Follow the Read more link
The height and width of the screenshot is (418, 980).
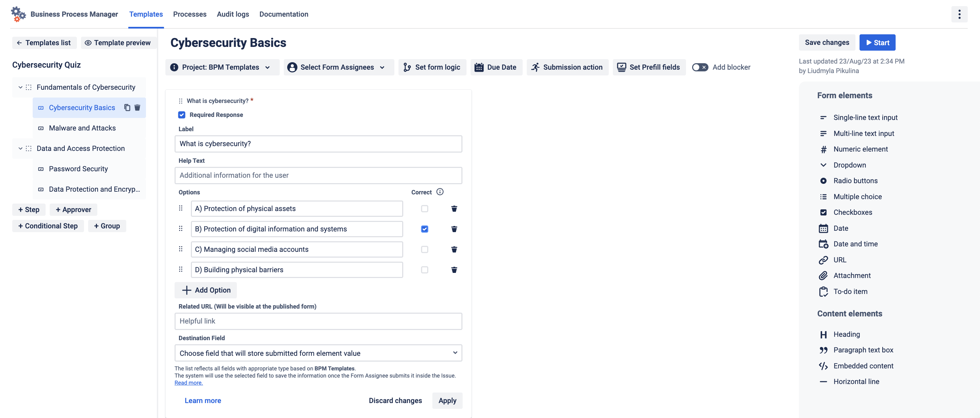pos(188,383)
